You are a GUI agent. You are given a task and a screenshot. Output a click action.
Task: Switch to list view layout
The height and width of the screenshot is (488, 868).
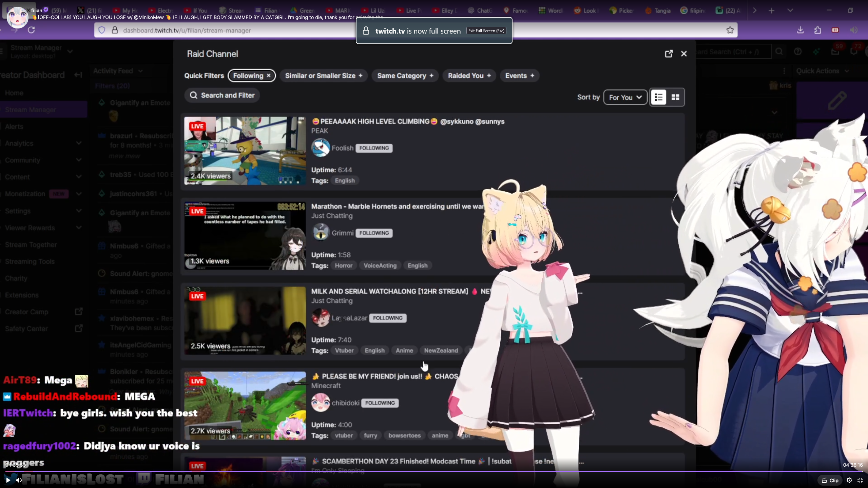point(658,97)
